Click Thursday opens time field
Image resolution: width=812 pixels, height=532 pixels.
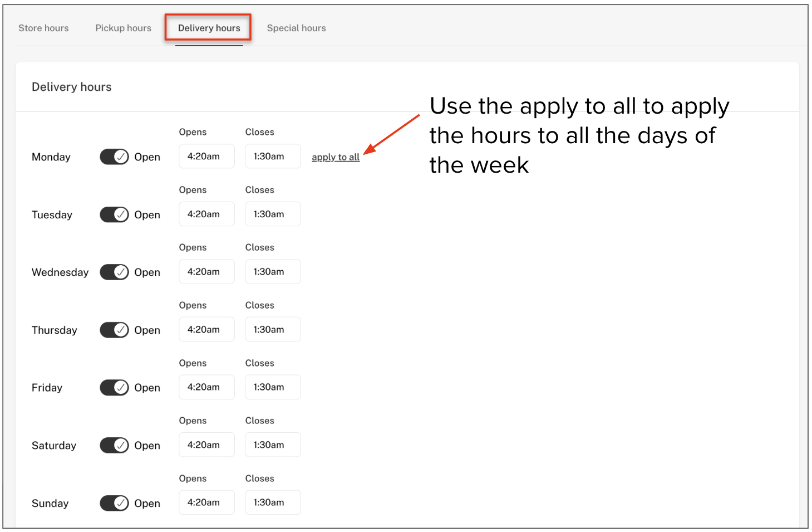pos(206,329)
